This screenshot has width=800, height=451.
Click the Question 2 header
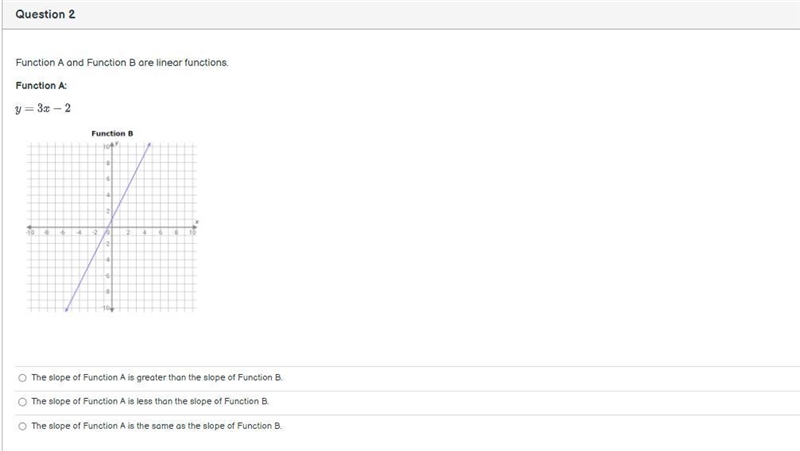45,14
